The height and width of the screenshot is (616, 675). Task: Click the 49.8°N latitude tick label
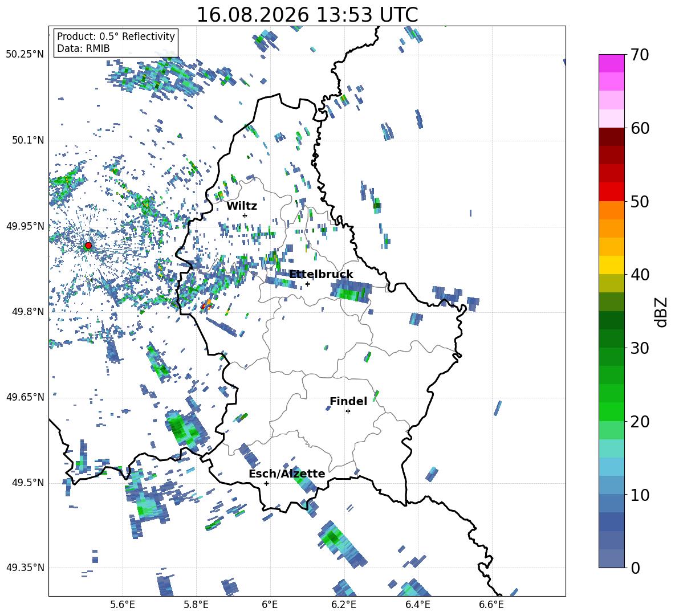(28, 312)
